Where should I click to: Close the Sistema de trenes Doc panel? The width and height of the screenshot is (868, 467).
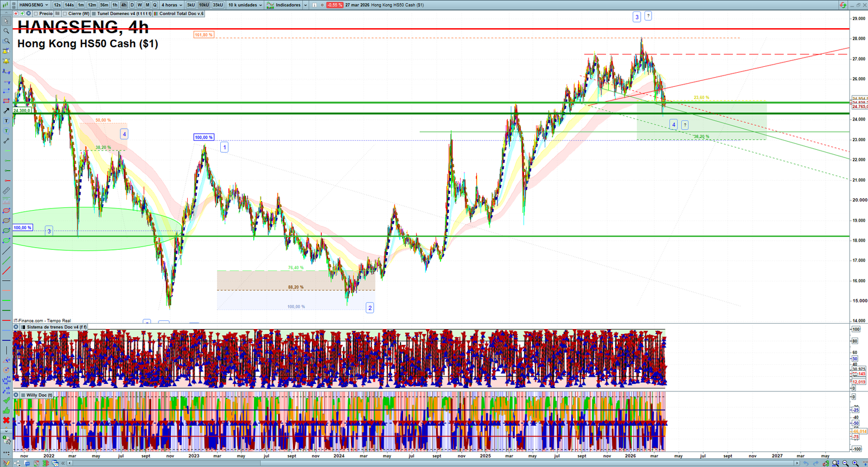(x=16, y=327)
